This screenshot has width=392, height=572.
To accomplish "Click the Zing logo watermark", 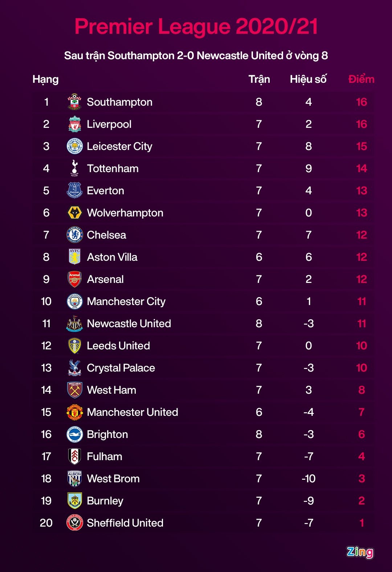I will [360, 552].
